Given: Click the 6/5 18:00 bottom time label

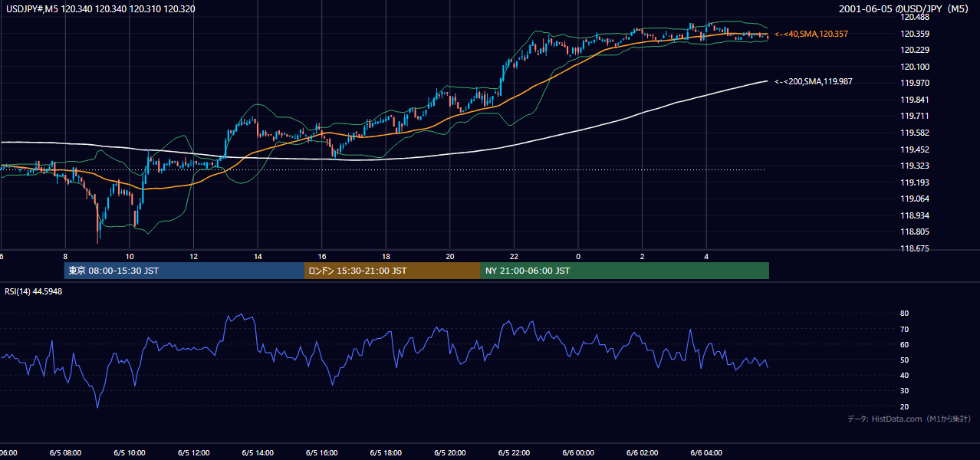Looking at the screenshot, I should pyautogui.click(x=386, y=453).
